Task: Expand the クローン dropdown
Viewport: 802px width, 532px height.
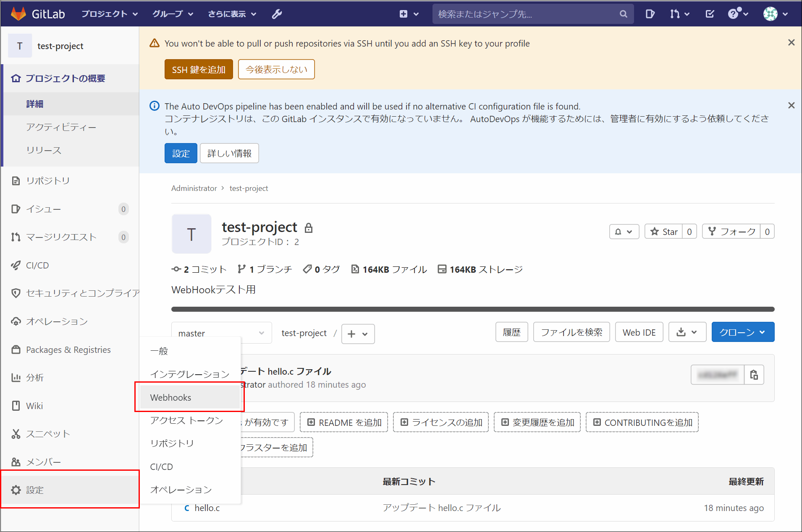Action: click(743, 332)
